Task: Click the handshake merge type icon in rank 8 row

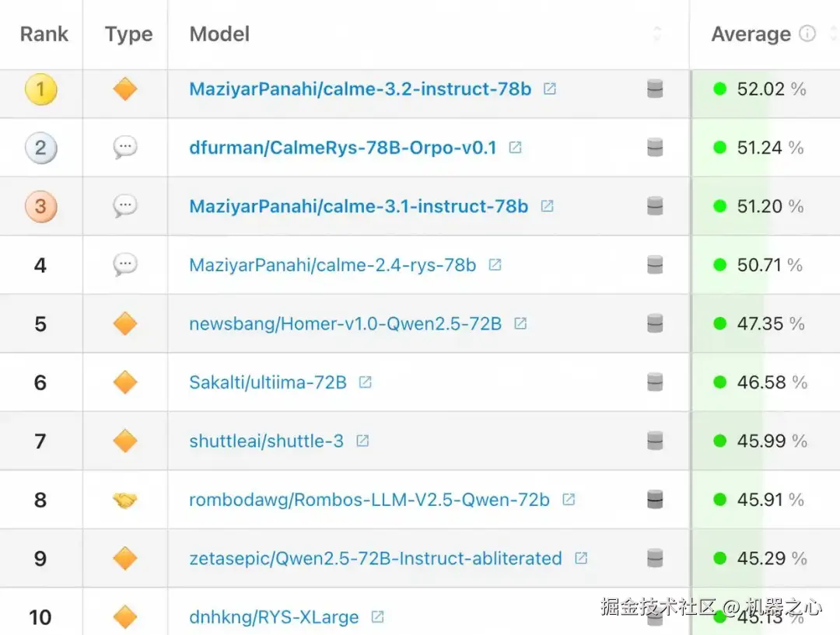Action: pos(125,500)
